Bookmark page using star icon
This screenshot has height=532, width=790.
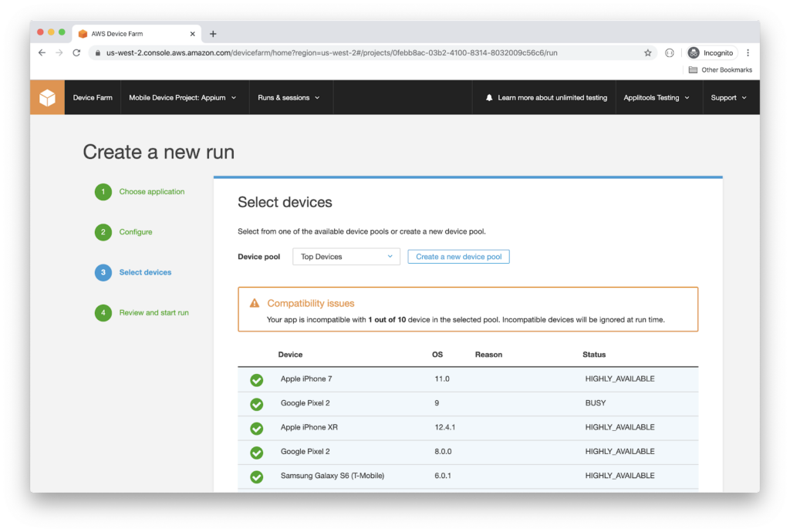648,52
